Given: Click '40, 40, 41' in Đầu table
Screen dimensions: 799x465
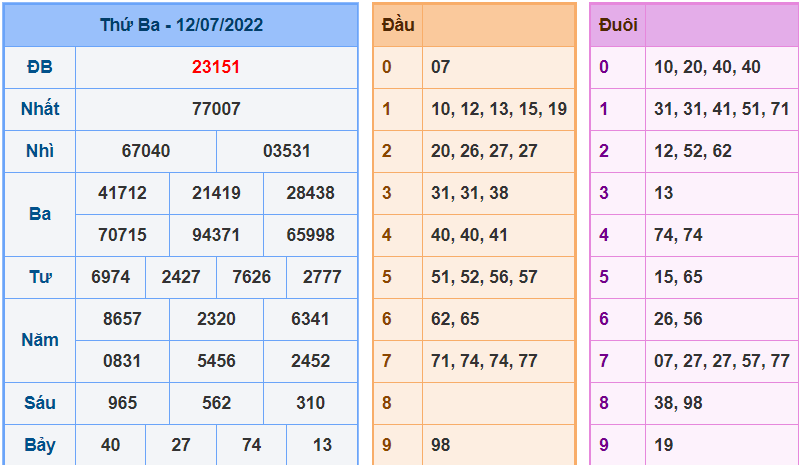Looking at the screenshot, I should pyautogui.click(x=469, y=235).
